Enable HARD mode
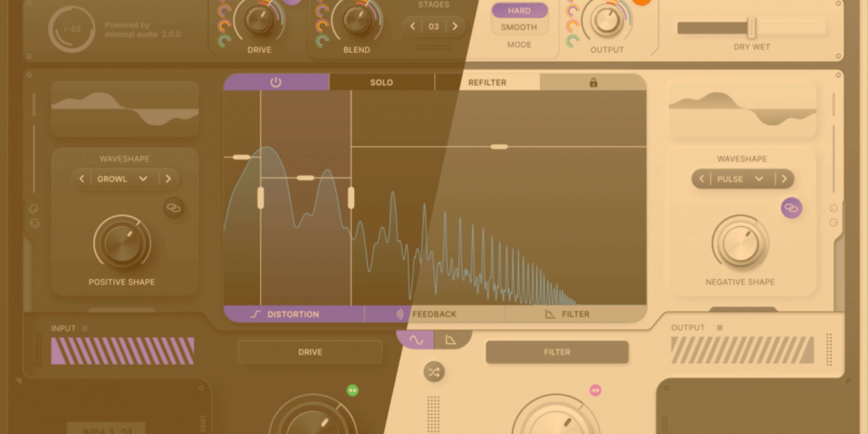This screenshot has width=868, height=434. click(519, 11)
